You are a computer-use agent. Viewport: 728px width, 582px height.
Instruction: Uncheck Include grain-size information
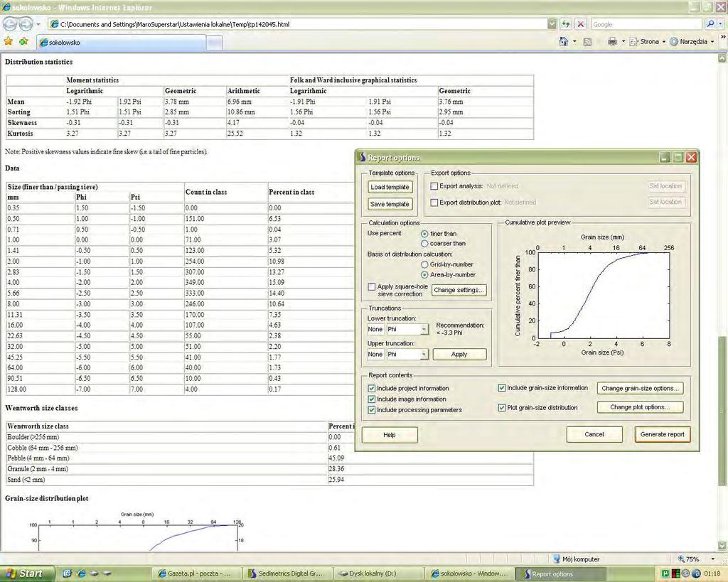point(501,388)
